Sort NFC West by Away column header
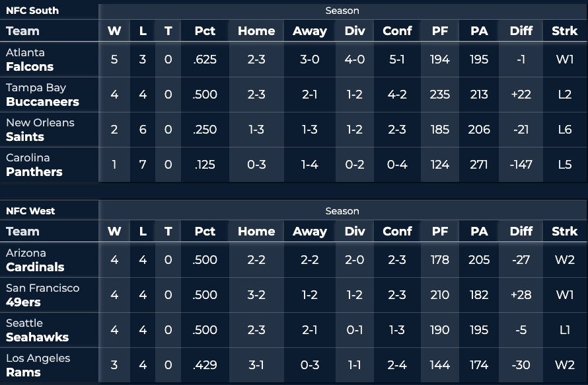The image size is (588, 385). tap(309, 231)
